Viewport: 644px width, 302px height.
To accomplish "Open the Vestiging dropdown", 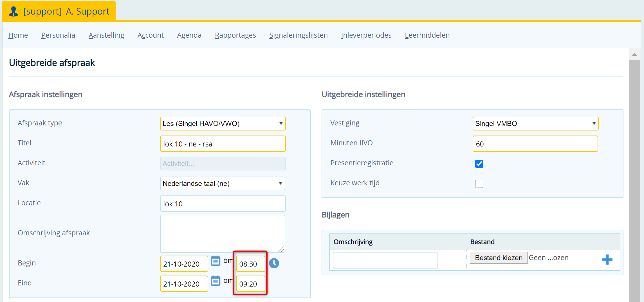I will click(535, 124).
